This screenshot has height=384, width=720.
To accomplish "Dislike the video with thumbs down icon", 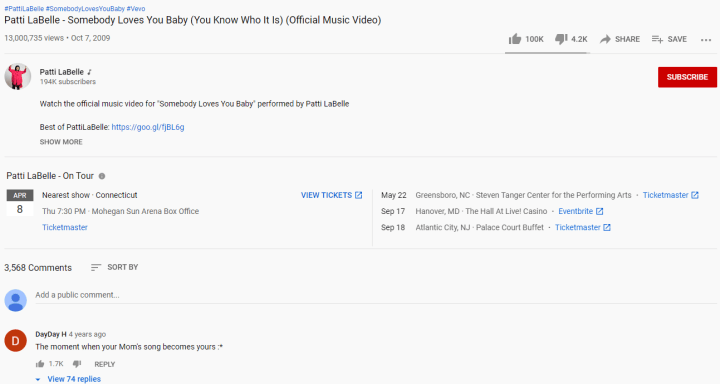I will [561, 39].
